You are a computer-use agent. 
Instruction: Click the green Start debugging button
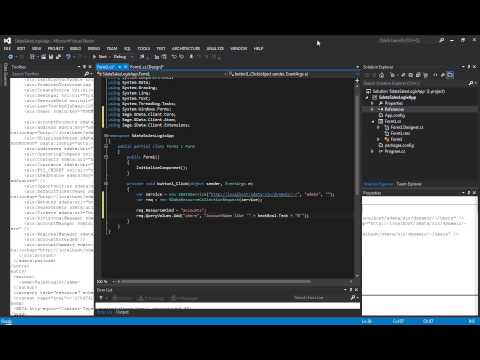tap(100, 57)
